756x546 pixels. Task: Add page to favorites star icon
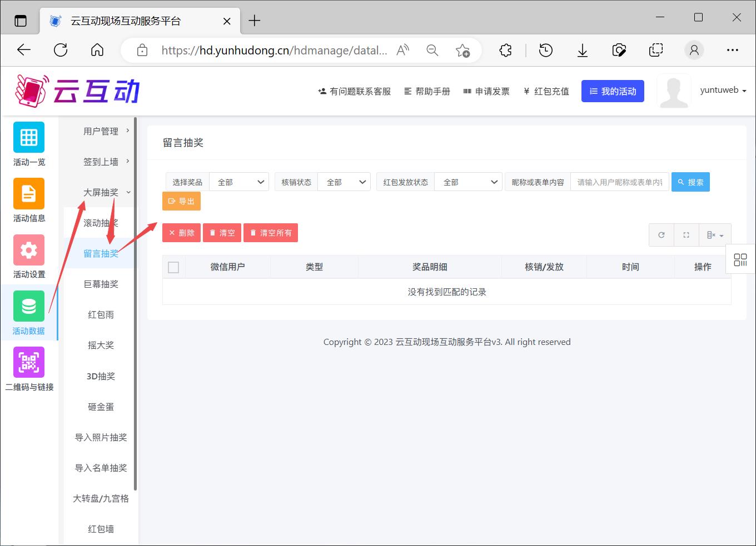[x=462, y=51]
